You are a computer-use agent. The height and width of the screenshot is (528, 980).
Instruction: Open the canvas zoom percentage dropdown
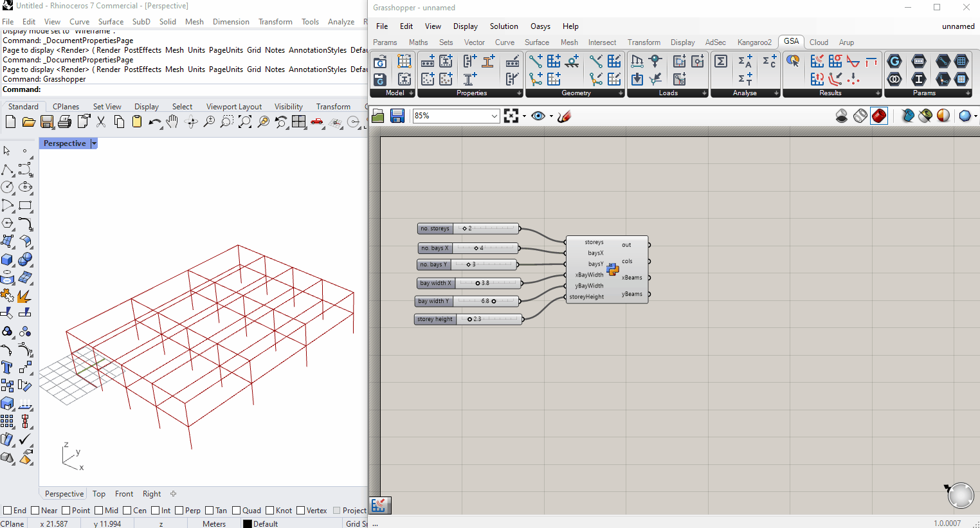(x=494, y=116)
